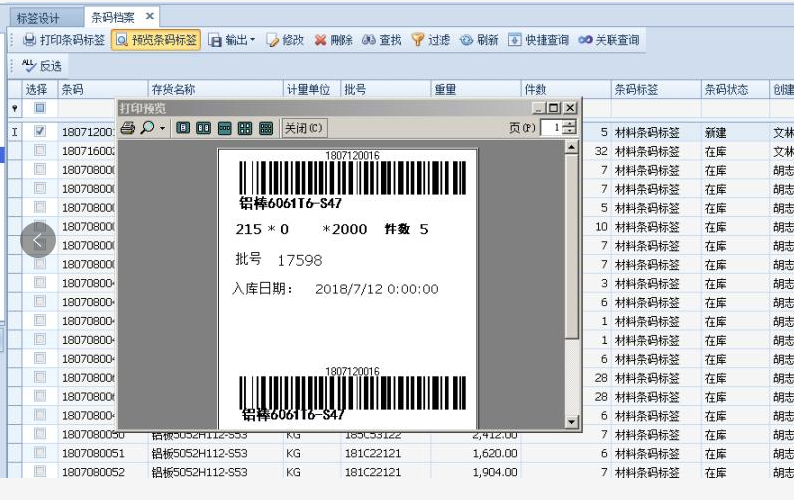Click the 关闭(C) button in preview

pos(304,128)
